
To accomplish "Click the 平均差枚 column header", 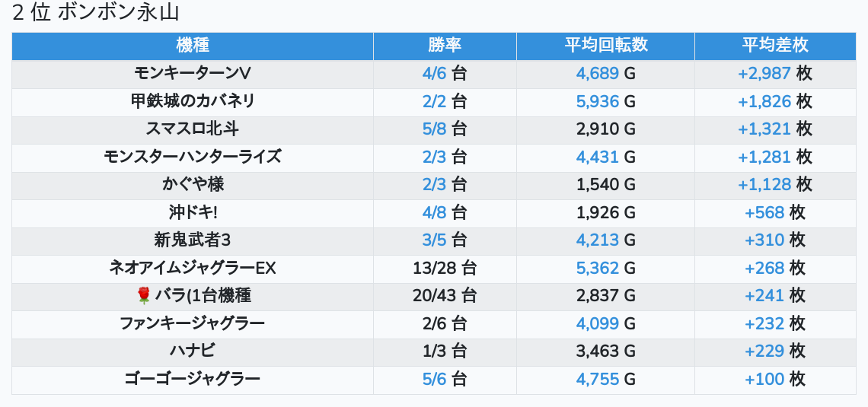I will click(775, 45).
